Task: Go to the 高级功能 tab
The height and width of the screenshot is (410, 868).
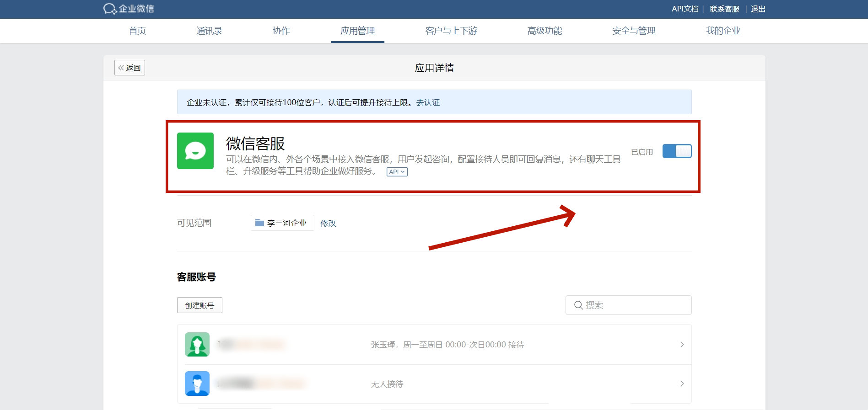Action: click(545, 31)
